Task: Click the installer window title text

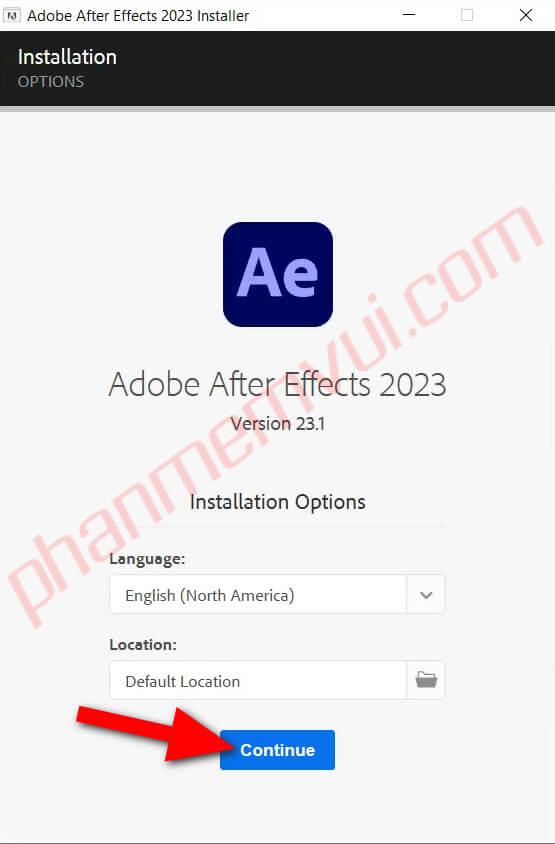Action: click(x=138, y=16)
